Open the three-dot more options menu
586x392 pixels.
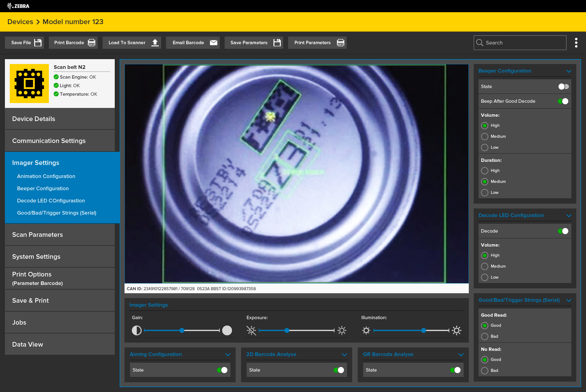coord(576,43)
